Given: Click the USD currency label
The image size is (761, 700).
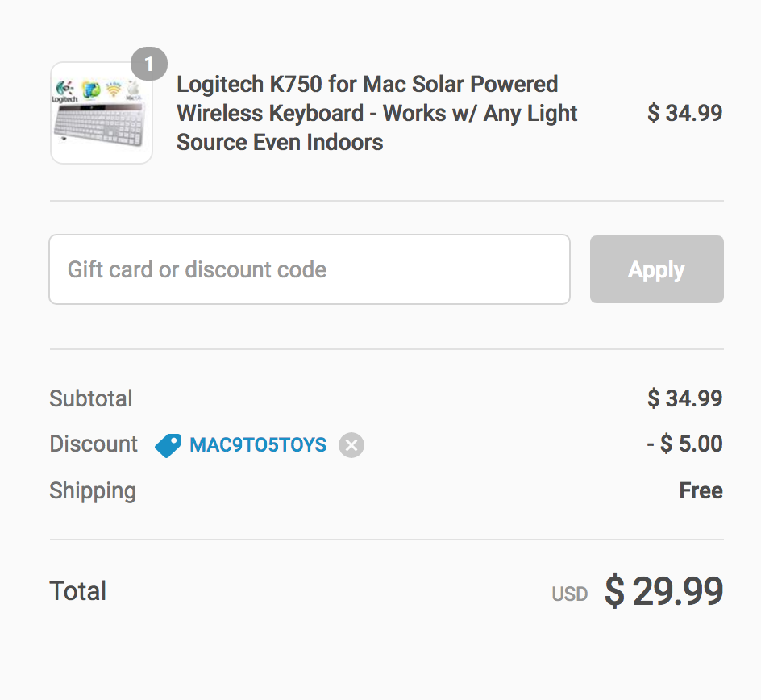Looking at the screenshot, I should pos(569,595).
